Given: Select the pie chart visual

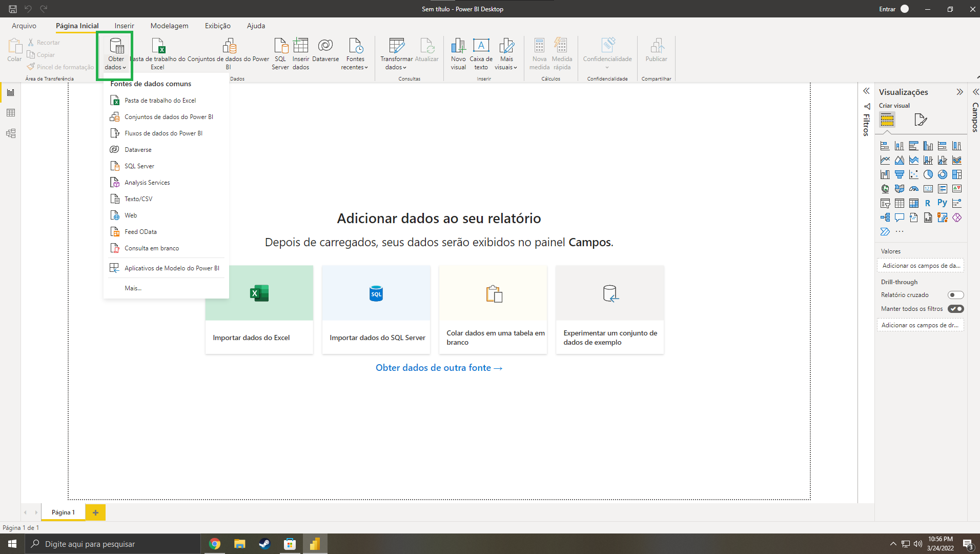Looking at the screenshot, I should (928, 175).
